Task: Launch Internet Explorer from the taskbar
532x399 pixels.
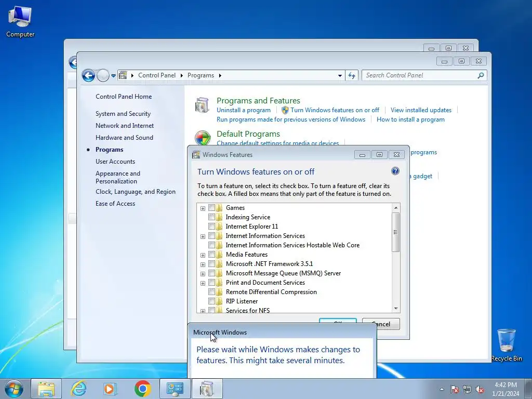Action: (x=78, y=389)
